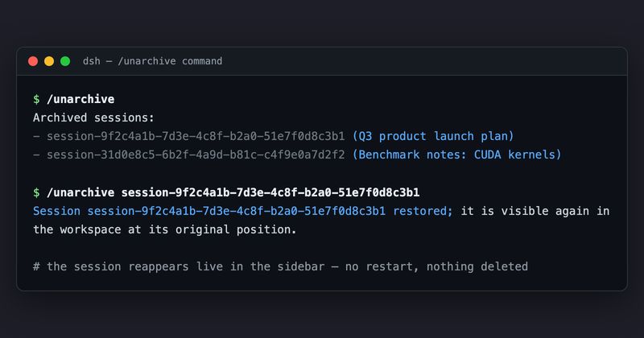This screenshot has height=338, width=644.
Task: Click comment text 'no restart, nothing deleted'
Action: coord(436,266)
